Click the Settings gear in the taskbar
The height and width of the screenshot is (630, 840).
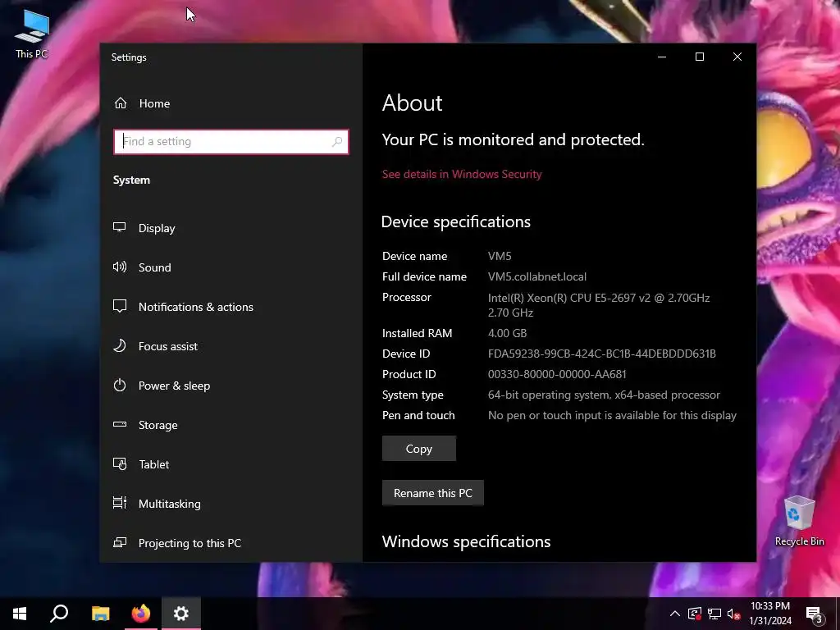point(181,614)
